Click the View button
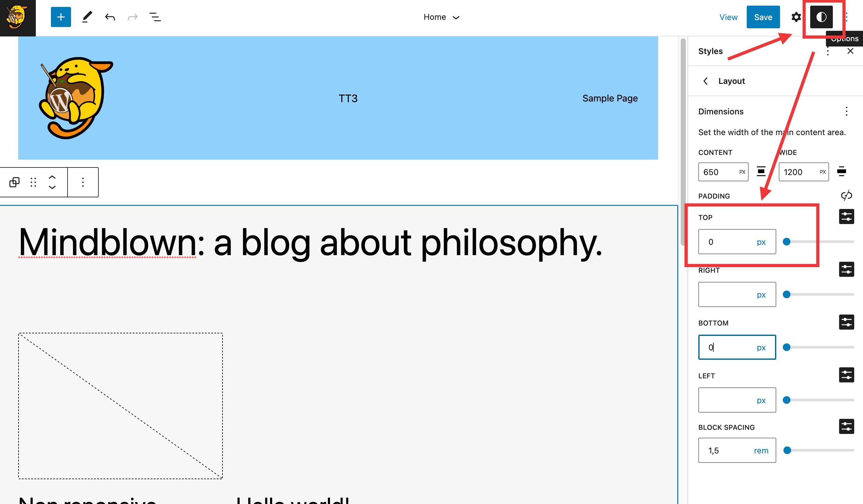Viewport: 863px width, 504px height. click(x=728, y=17)
